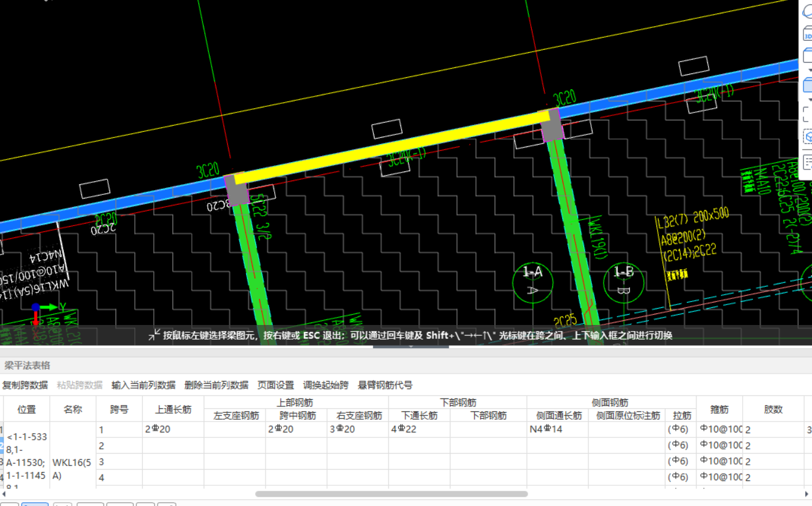Viewport: 812px width, 506px height.
Task: Click span number 1 cell
Action: tap(119, 429)
